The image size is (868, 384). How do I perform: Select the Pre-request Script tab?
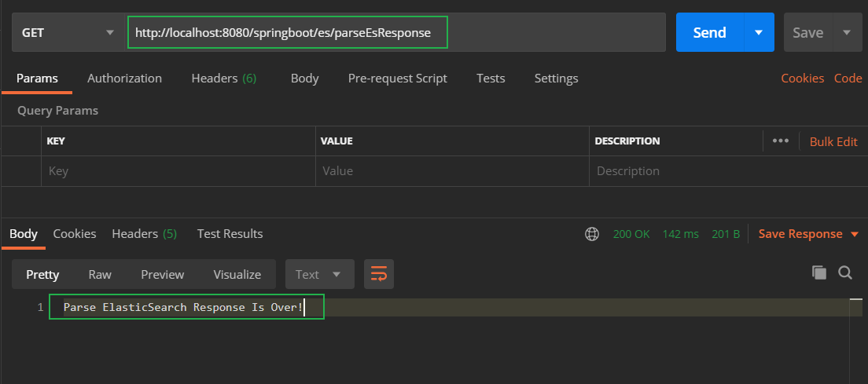[x=397, y=79]
